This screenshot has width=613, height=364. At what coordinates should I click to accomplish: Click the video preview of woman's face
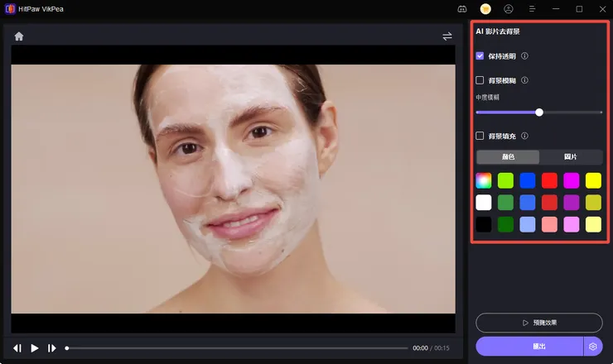click(x=233, y=189)
